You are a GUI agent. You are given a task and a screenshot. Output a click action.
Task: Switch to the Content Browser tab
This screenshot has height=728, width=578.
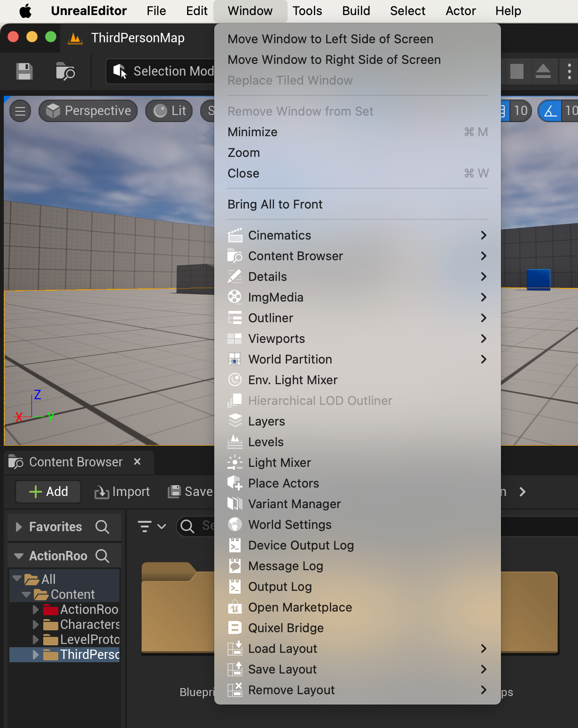pyautogui.click(x=75, y=462)
